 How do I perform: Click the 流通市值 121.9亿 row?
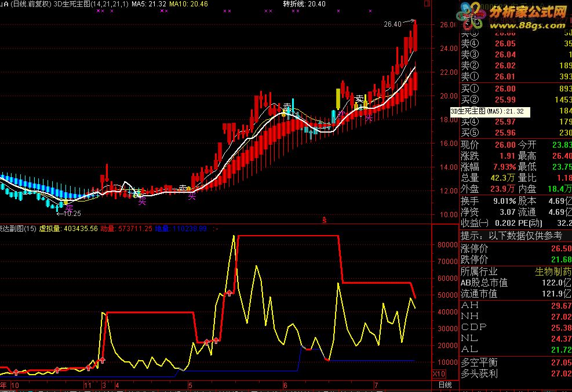coord(515,294)
